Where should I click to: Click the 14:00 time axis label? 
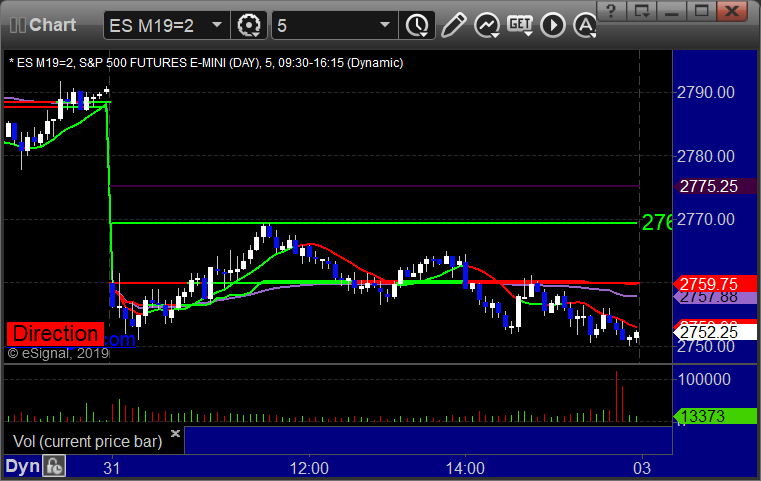point(465,468)
